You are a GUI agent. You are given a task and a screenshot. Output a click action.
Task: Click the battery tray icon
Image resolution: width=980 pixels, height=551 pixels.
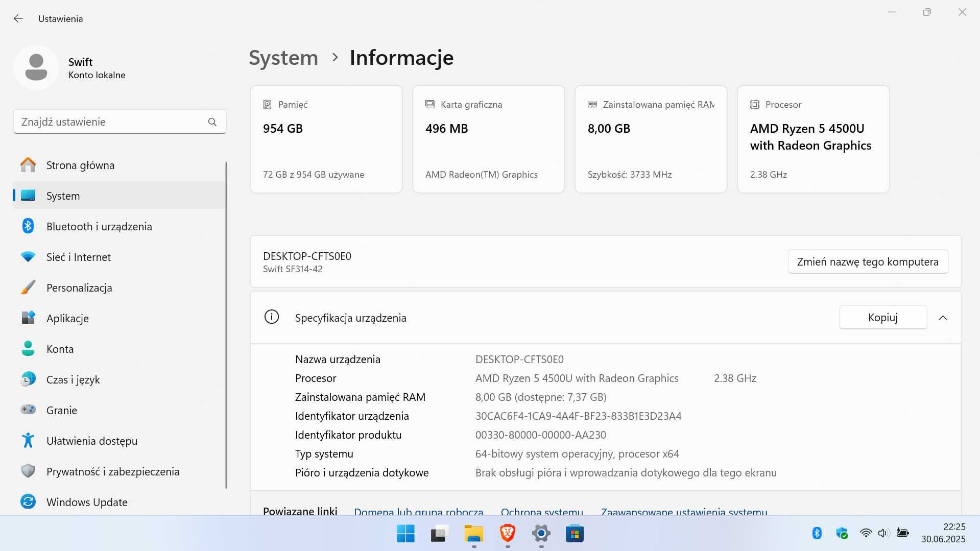[x=902, y=533]
